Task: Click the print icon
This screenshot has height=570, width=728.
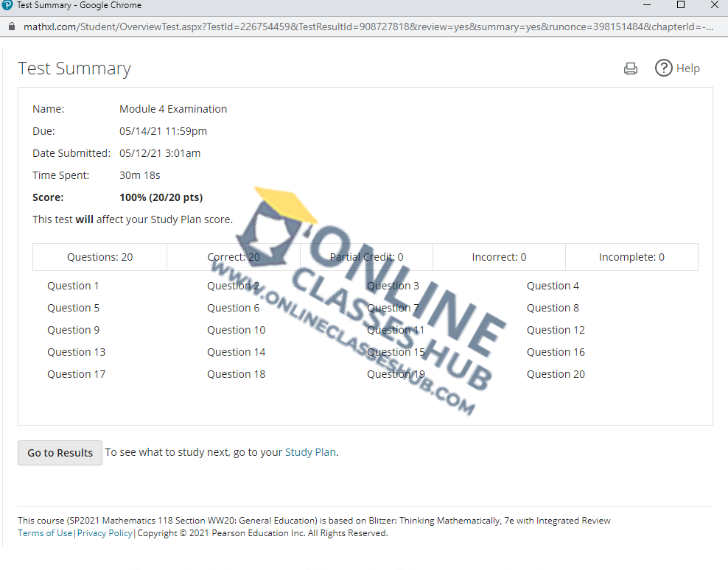Action: (x=630, y=68)
